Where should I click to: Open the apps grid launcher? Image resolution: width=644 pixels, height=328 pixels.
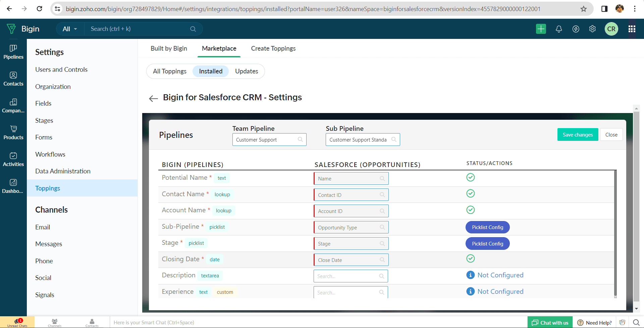click(x=632, y=29)
